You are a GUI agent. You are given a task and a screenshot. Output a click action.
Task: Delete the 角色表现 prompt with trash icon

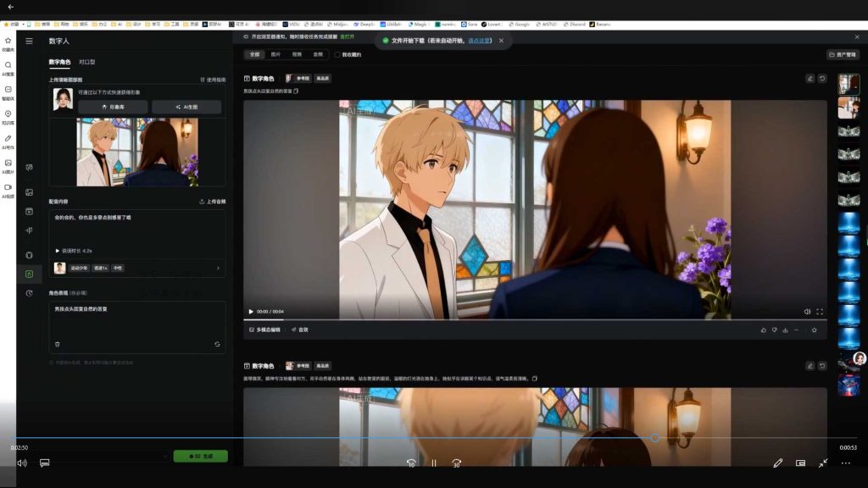click(x=58, y=344)
